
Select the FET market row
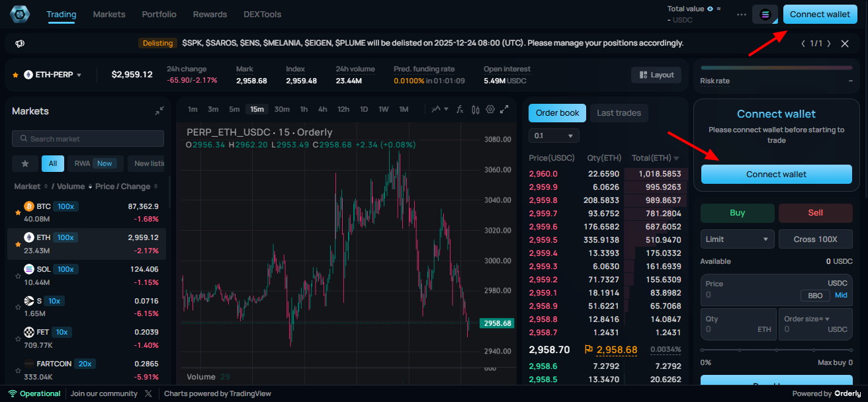tap(87, 339)
